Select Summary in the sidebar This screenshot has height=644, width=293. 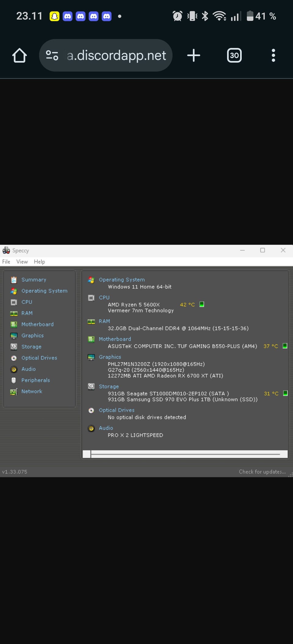click(34, 280)
